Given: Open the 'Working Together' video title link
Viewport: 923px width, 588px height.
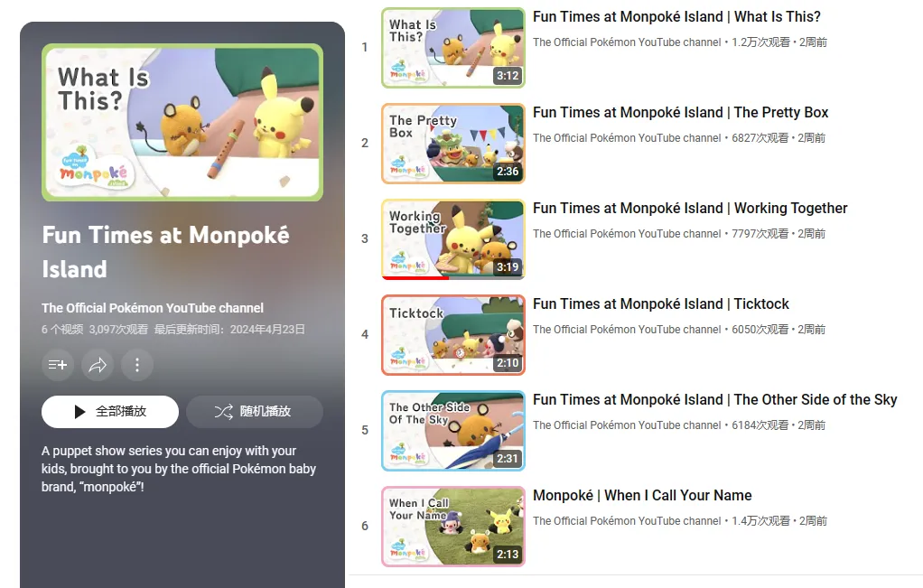Looking at the screenshot, I should tap(690, 209).
